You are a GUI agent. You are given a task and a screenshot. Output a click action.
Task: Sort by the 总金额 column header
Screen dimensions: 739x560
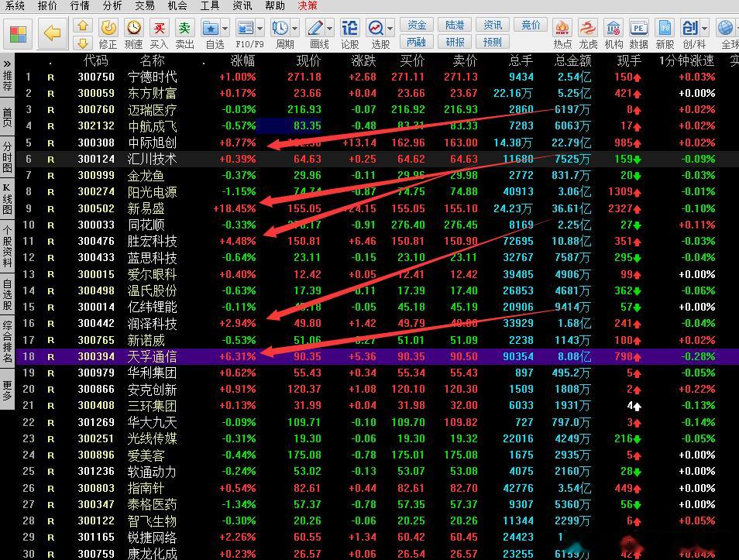(572, 61)
